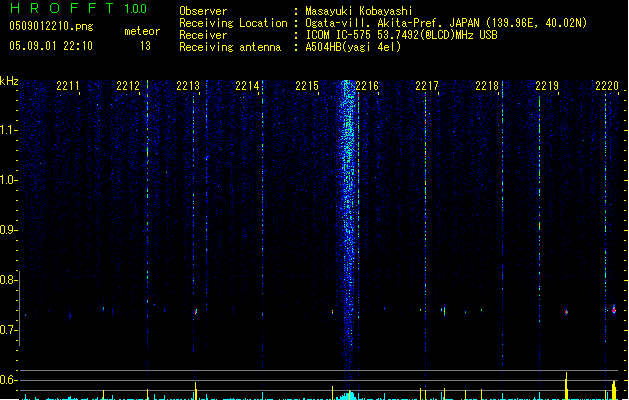Click the 2220 time marker
Viewport: 629px width, 400px height.
point(607,86)
